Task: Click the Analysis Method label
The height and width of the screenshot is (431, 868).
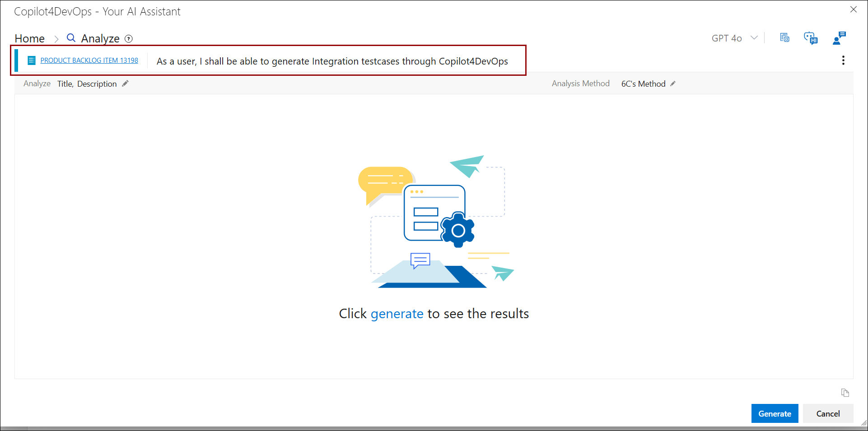Action: pyautogui.click(x=580, y=83)
